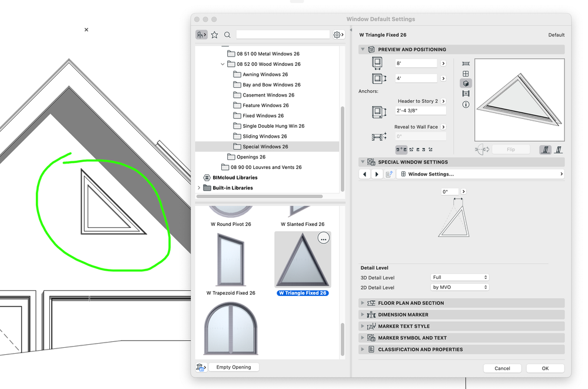The width and height of the screenshot is (588, 389).
Task: Collapse the Preview and Positioning panel
Action: pyautogui.click(x=363, y=49)
